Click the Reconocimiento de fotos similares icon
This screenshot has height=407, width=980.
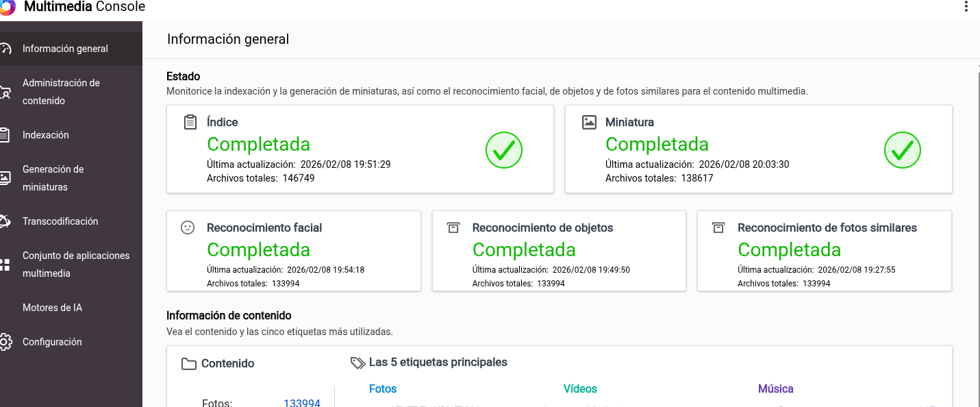(718, 227)
